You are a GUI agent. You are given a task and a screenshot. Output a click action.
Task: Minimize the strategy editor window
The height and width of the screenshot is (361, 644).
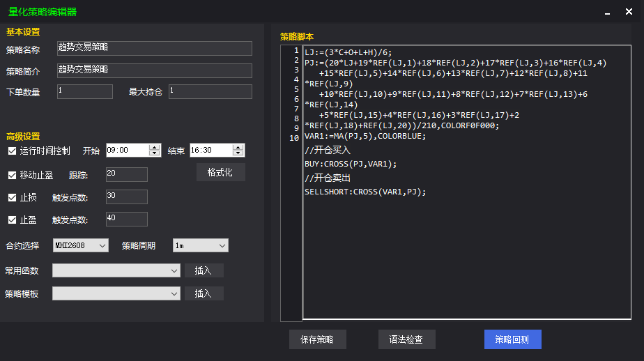(x=607, y=12)
